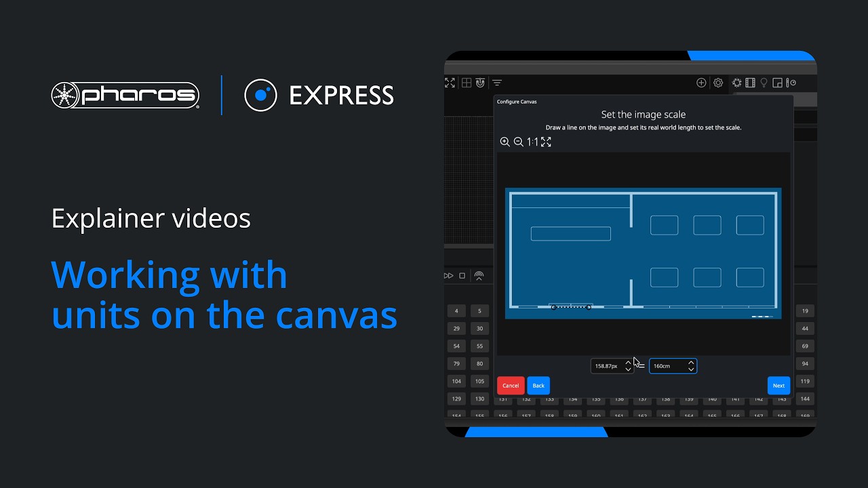This screenshot has height=488, width=868.
Task: Select fixture button 80
Action: click(479, 364)
